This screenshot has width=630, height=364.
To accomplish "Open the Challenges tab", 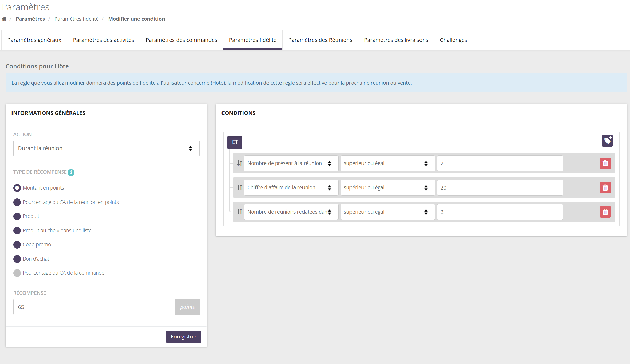I will coord(453,40).
